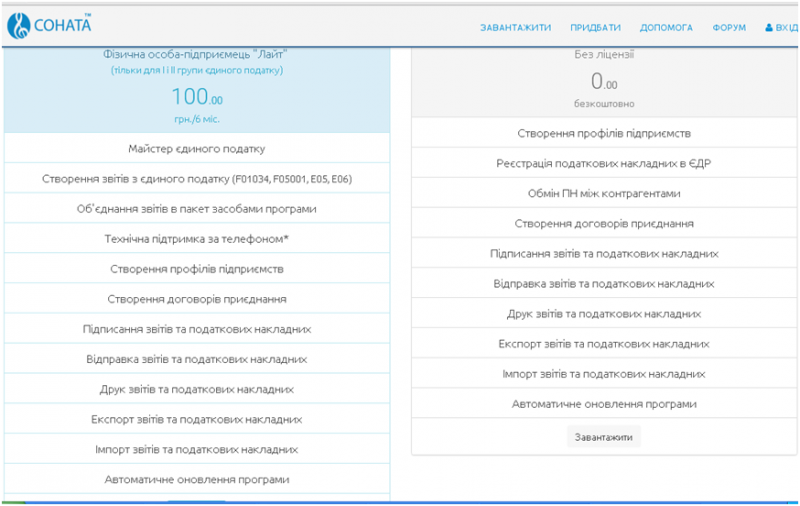The width and height of the screenshot is (800, 506).
Task: Select "Створення звітів з єдиного податку" row
Action: tap(197, 179)
